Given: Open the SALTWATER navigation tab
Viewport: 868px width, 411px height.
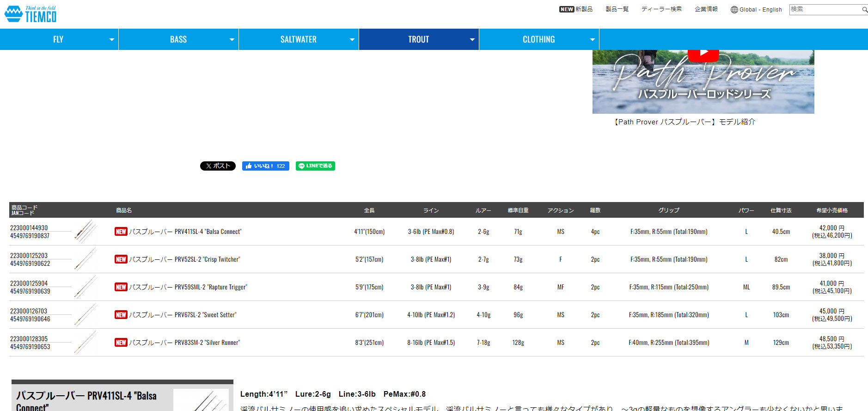Looking at the screenshot, I should pos(298,40).
